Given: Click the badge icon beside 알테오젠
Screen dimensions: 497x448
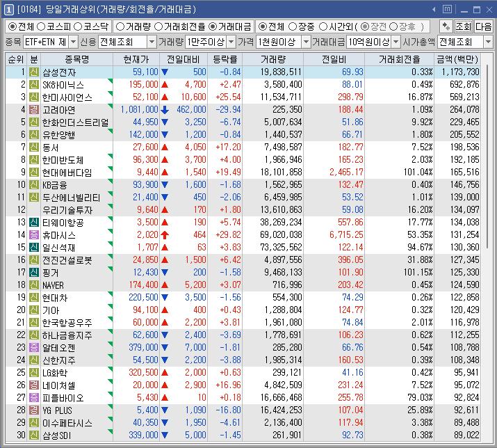Looking at the screenshot, I should pyautogui.click(x=34, y=347).
